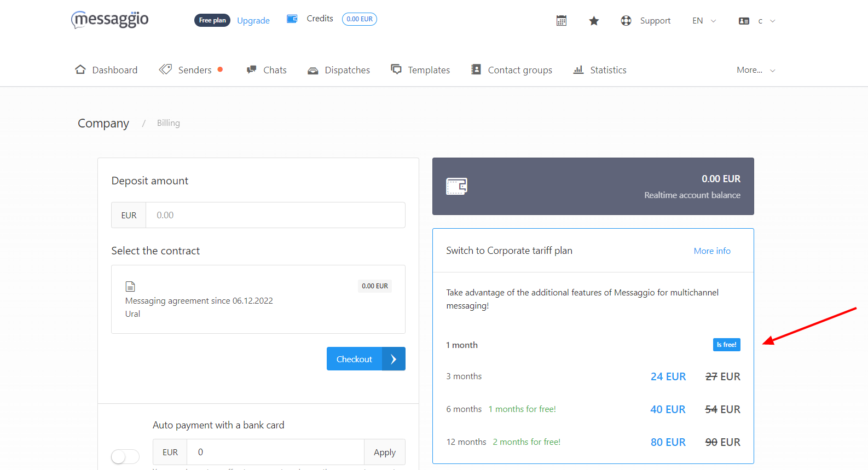
Task: Click the struck-through 27 EUR price
Action: pyautogui.click(x=722, y=376)
